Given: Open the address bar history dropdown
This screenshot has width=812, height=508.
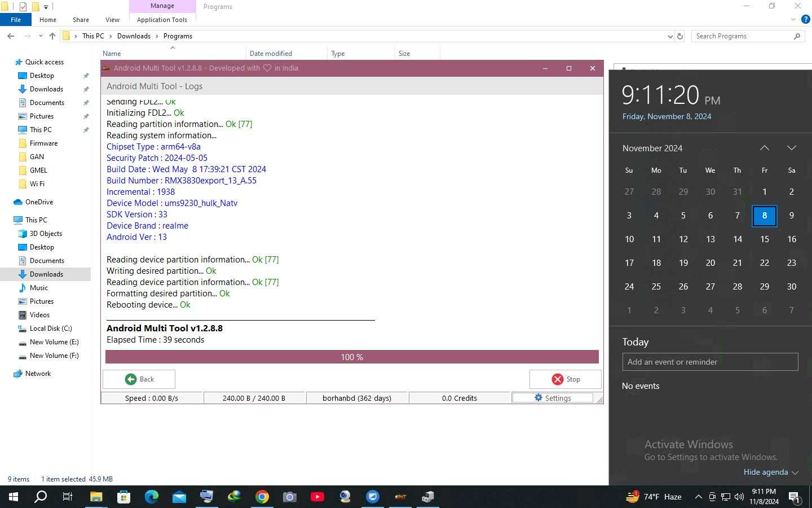Looking at the screenshot, I should click(x=670, y=36).
